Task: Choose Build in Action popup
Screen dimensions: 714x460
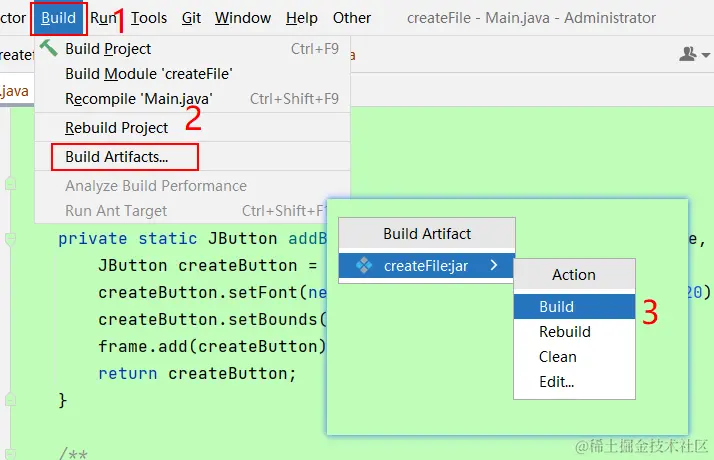Action: [x=574, y=307]
